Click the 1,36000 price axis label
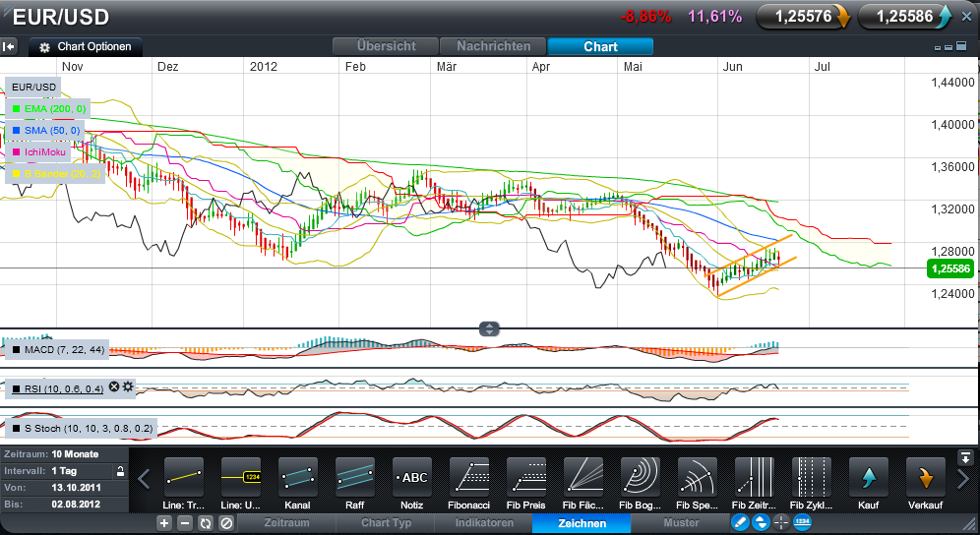The height and width of the screenshot is (535, 980). pyautogui.click(x=952, y=167)
